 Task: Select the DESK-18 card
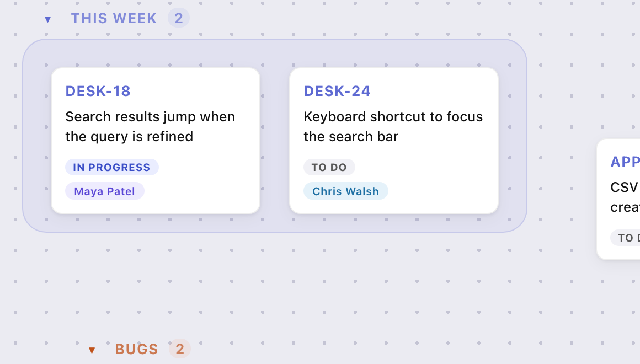click(x=156, y=141)
